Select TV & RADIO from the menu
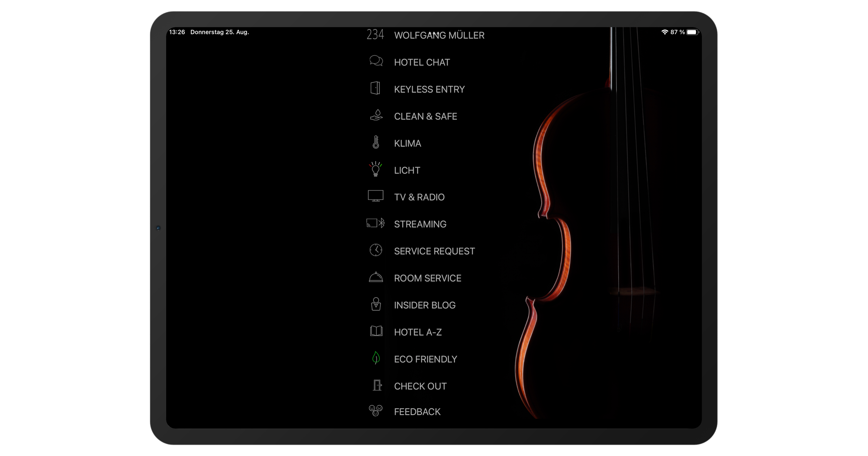 click(x=419, y=197)
